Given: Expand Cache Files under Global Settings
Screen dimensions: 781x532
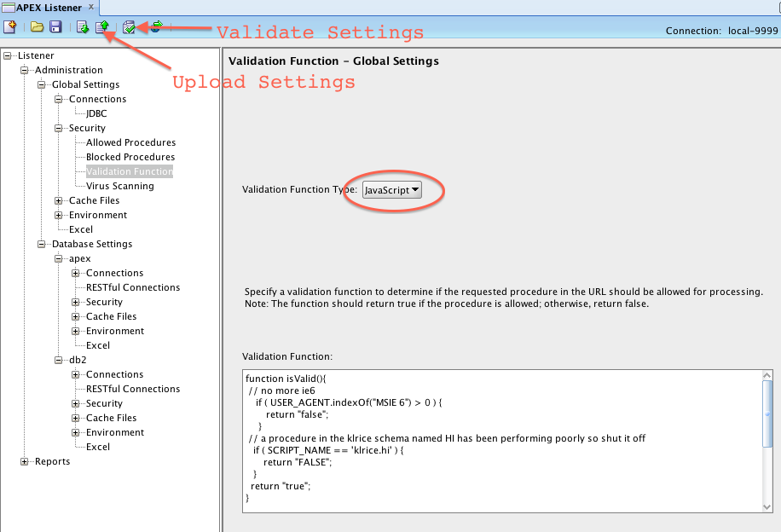Looking at the screenshot, I should click(58, 200).
